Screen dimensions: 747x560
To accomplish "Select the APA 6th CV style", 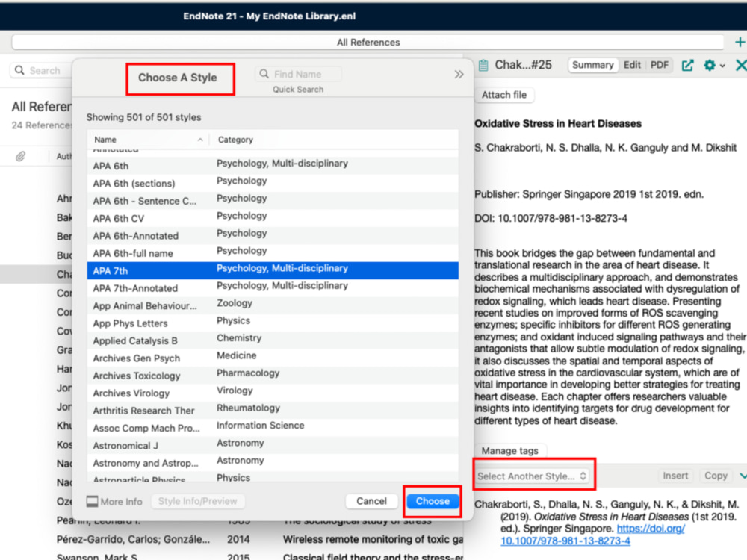I will point(273,218).
